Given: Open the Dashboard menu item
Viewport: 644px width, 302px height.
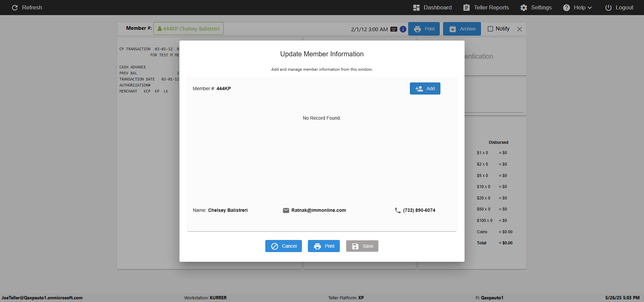Looking at the screenshot, I should click(432, 8).
